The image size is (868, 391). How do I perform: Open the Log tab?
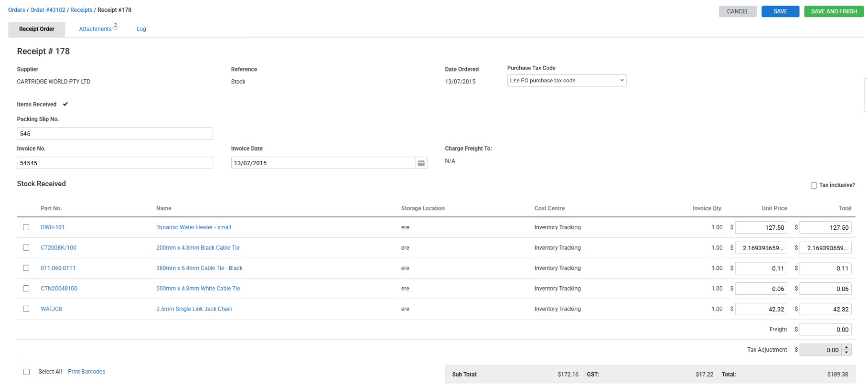[141, 29]
